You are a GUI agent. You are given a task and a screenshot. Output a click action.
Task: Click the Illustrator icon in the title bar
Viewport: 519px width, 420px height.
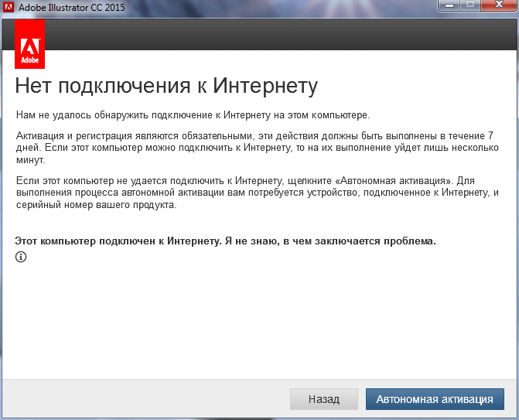click(x=9, y=7)
